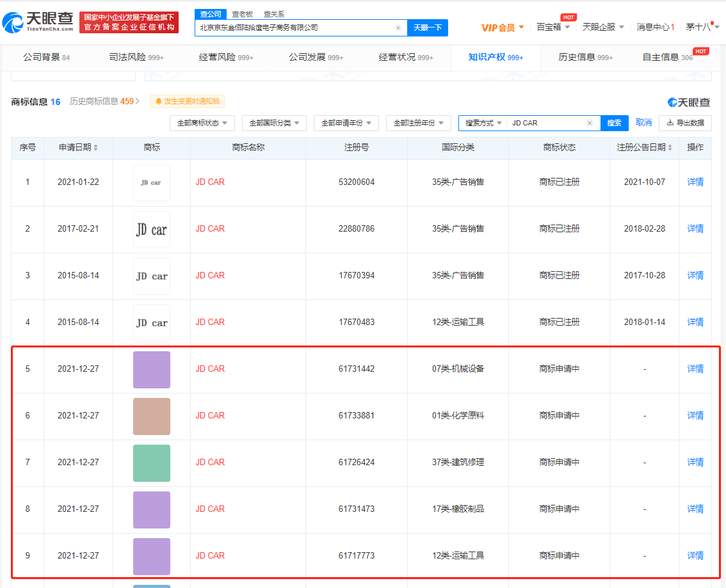The image size is (726, 588).
Task: Expand the 全部国际分类 filter dropdown
Action: [x=274, y=123]
